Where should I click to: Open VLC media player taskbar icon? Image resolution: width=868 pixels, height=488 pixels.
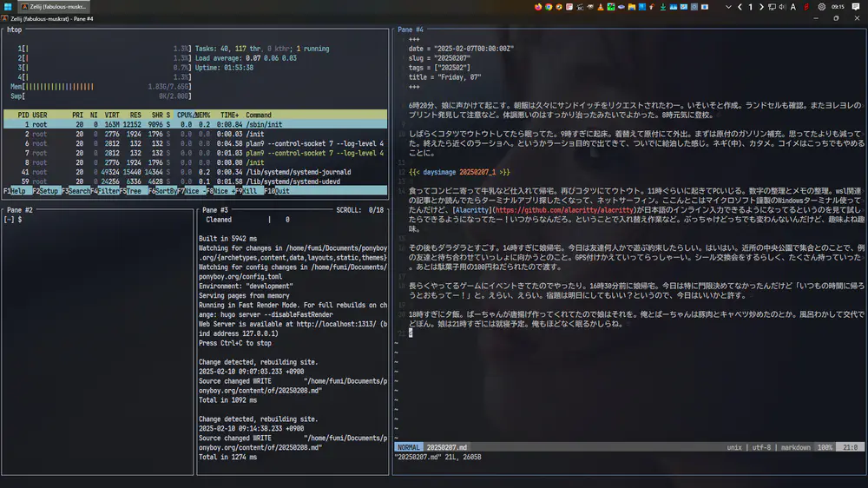(600, 7)
